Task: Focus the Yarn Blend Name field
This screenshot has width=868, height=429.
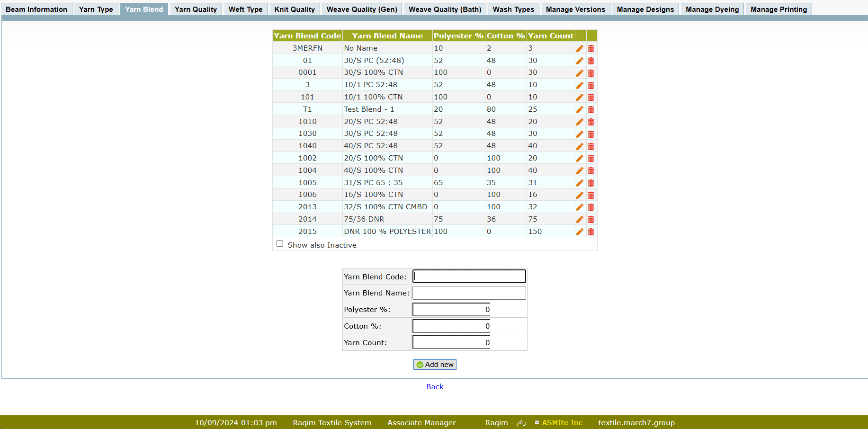Action: point(469,293)
